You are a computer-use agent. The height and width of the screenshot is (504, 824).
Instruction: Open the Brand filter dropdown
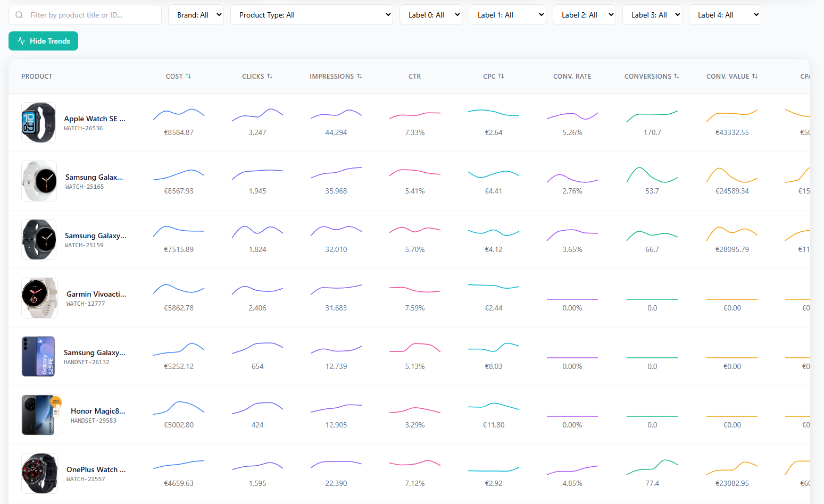[196, 14]
